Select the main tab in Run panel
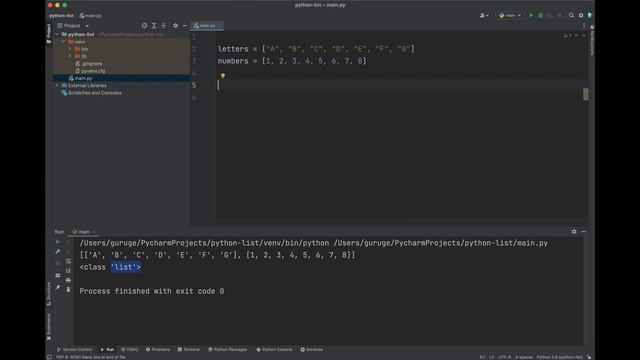 84,232
